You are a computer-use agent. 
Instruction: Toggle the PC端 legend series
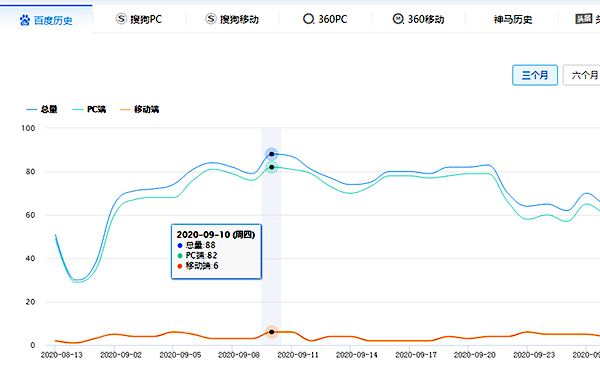[x=89, y=109]
